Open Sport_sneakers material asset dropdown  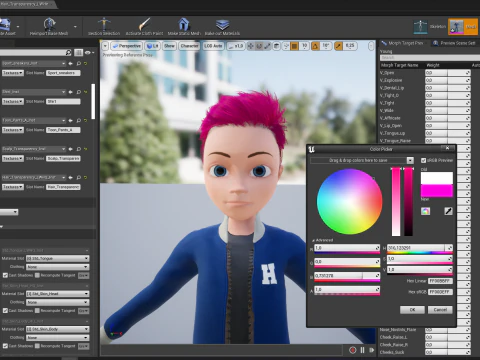pos(34,63)
